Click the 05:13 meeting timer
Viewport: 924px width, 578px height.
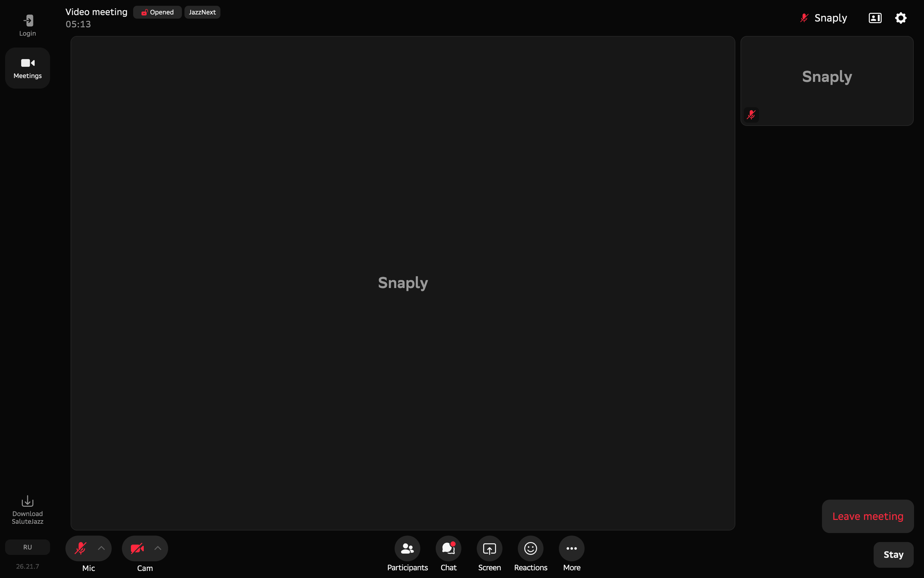tap(78, 24)
